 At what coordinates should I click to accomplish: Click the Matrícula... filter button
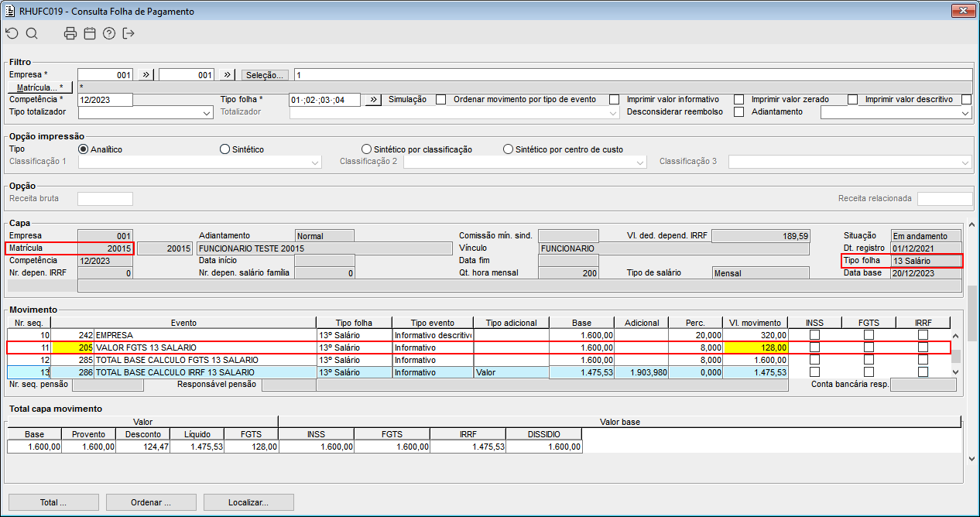[x=41, y=87]
